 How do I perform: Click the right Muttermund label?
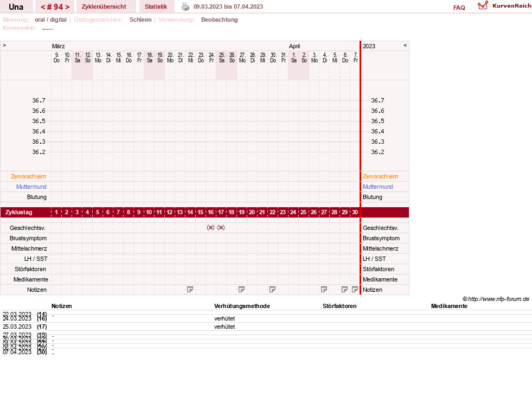pos(377,187)
